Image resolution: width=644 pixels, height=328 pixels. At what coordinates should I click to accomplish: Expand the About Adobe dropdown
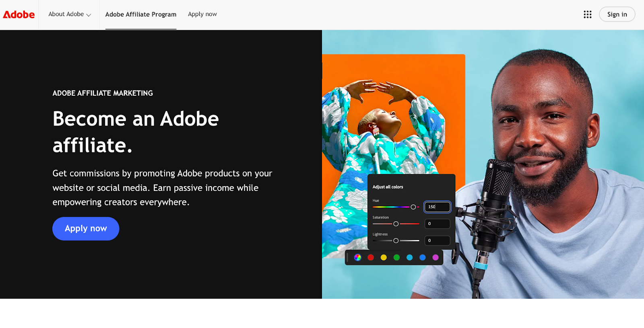click(x=70, y=14)
